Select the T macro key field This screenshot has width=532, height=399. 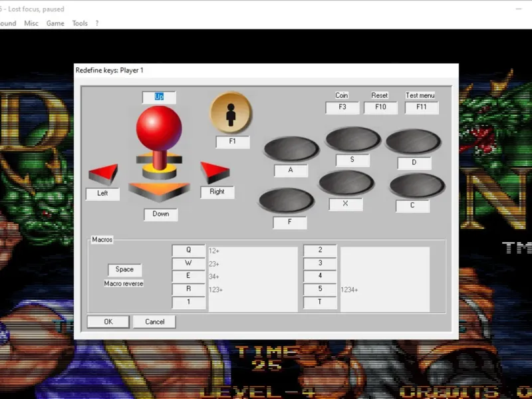coord(320,303)
